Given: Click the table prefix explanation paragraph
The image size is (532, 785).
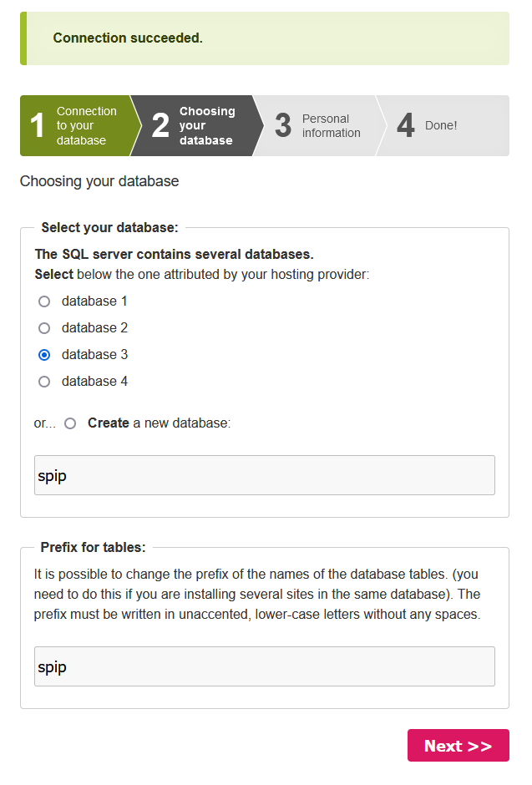Looking at the screenshot, I should click(x=256, y=595).
